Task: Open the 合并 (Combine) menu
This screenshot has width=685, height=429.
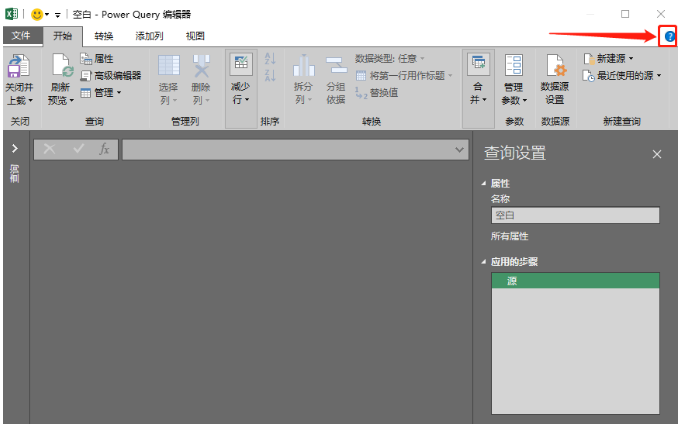Action: pos(478,80)
